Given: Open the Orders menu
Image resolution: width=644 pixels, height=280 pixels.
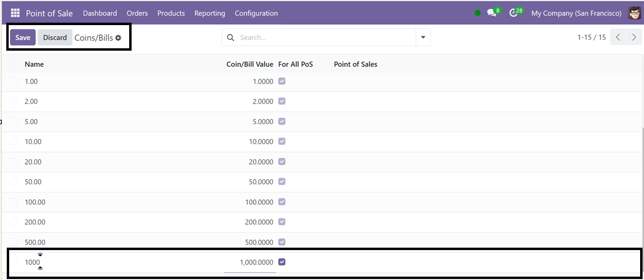Looking at the screenshot, I should [137, 13].
